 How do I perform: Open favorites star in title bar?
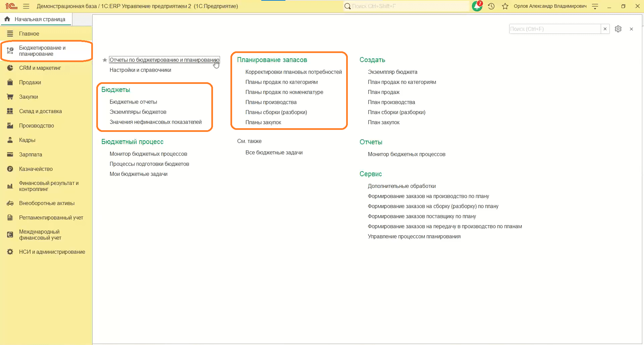click(x=505, y=6)
